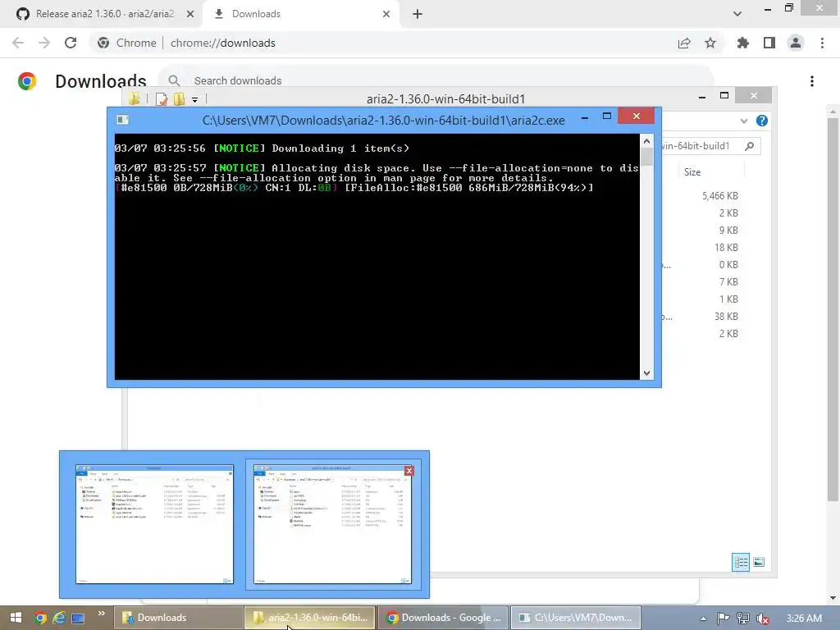Expand Customize Quick Access Toolbar arrow in Explorer
This screenshot has height=630, width=840.
click(x=194, y=99)
